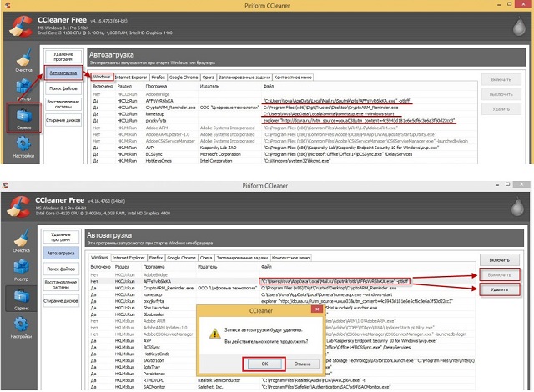
Task: Click Piriform pear logo in lower window
Action: coord(517,206)
